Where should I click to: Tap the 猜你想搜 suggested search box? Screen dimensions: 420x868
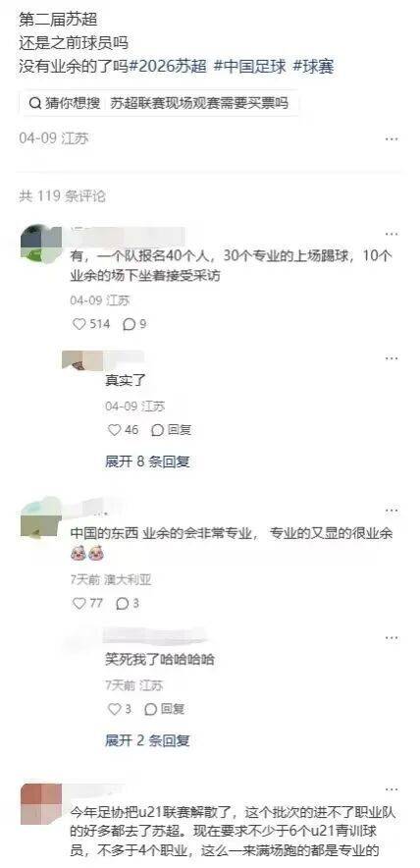tap(159, 103)
